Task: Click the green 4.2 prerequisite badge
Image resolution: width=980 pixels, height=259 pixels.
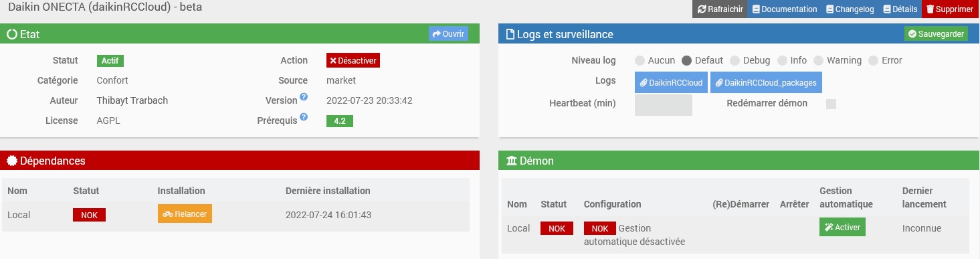Action: (340, 121)
